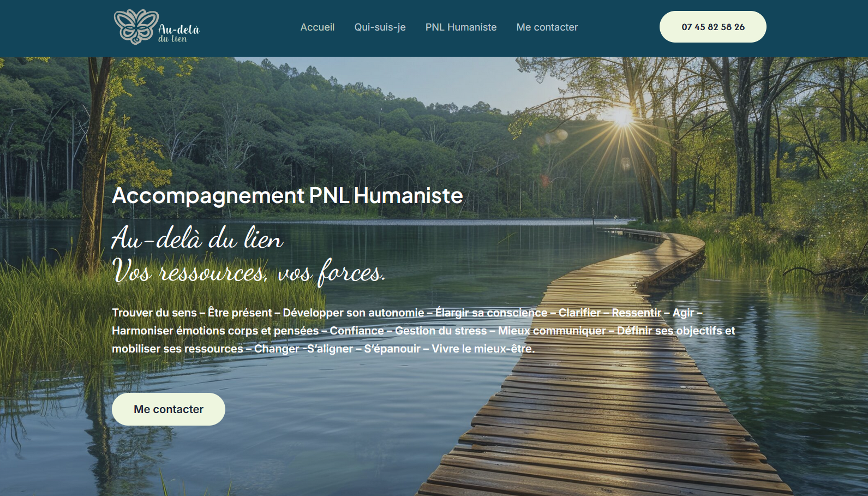The height and width of the screenshot is (496, 868).
Task: Click the script tagline "Au-delà du lien" in hero
Action: 197,239
